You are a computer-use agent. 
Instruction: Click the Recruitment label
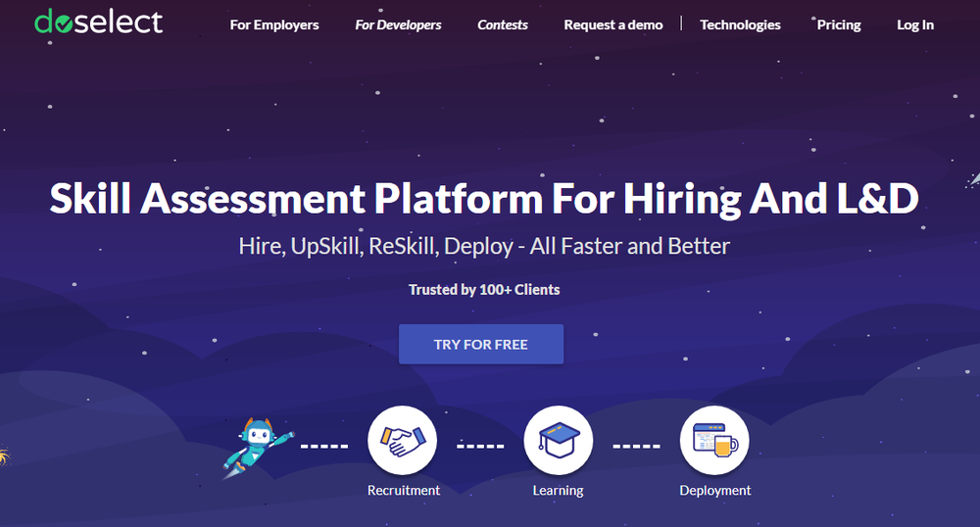[404, 490]
